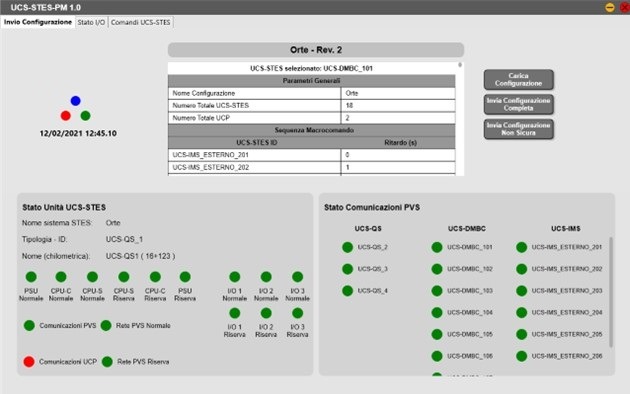Click the I/O 3 Normale status indicator
Screen dimensions: 630x394
[x=298, y=277]
